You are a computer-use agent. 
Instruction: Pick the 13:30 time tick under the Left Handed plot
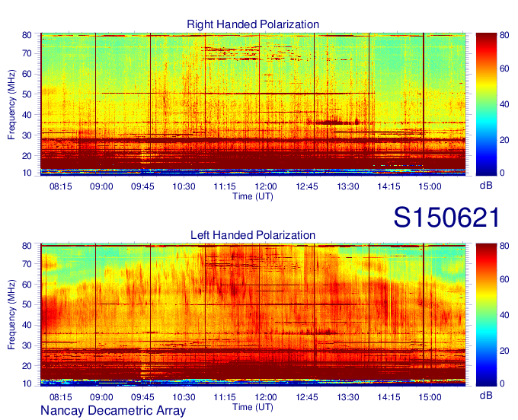tap(348, 397)
